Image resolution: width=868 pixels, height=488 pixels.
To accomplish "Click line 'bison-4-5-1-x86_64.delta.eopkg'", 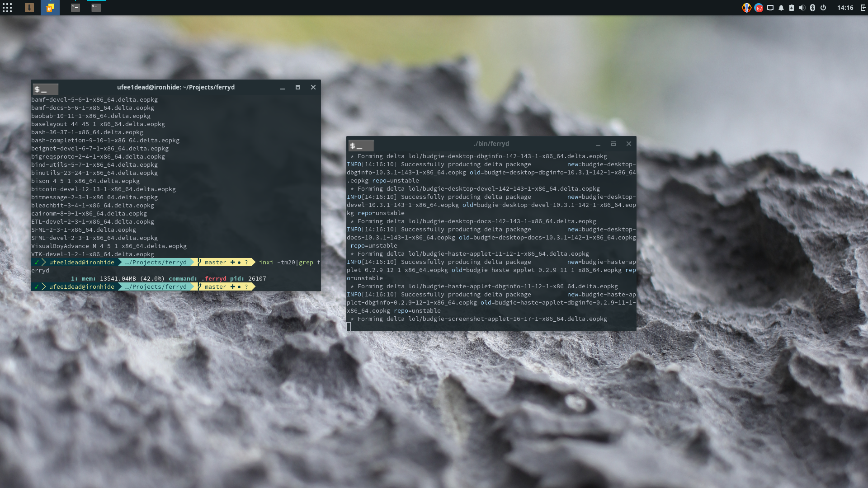I will pos(85,181).
